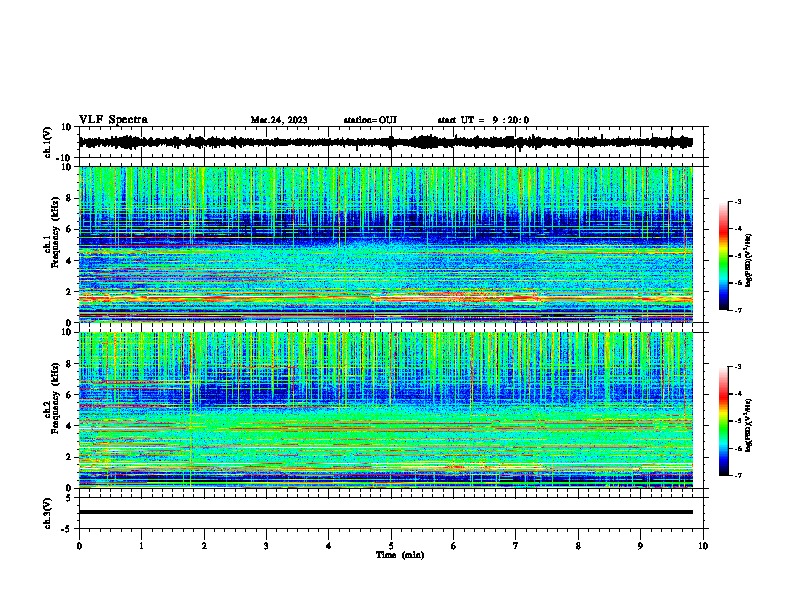Click the ch.2 frequency tick label "2"
The image size is (792, 612).
click(x=69, y=457)
